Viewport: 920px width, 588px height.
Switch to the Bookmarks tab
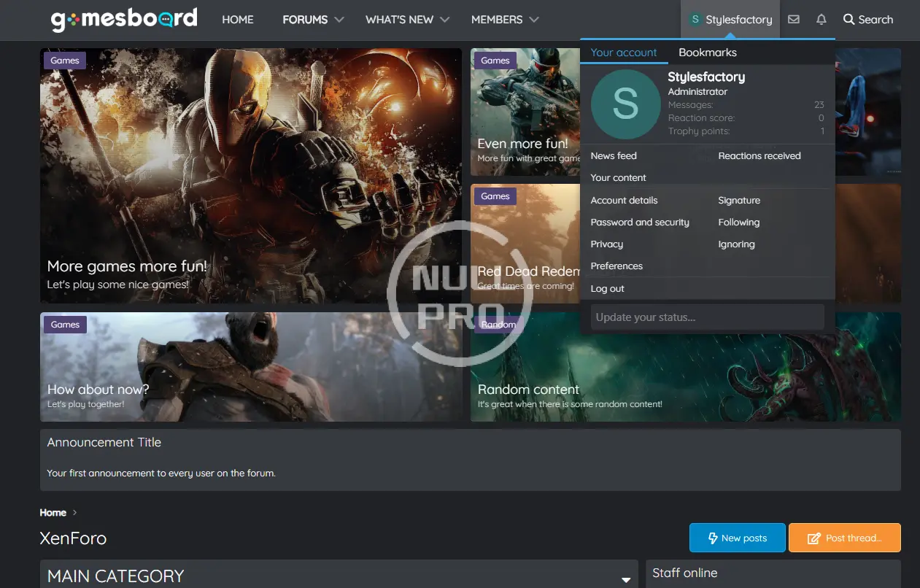707,53
